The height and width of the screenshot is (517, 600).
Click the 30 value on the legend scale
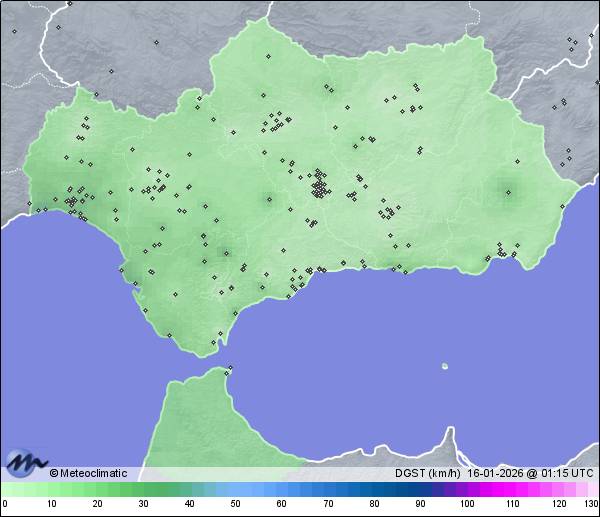coord(143,504)
